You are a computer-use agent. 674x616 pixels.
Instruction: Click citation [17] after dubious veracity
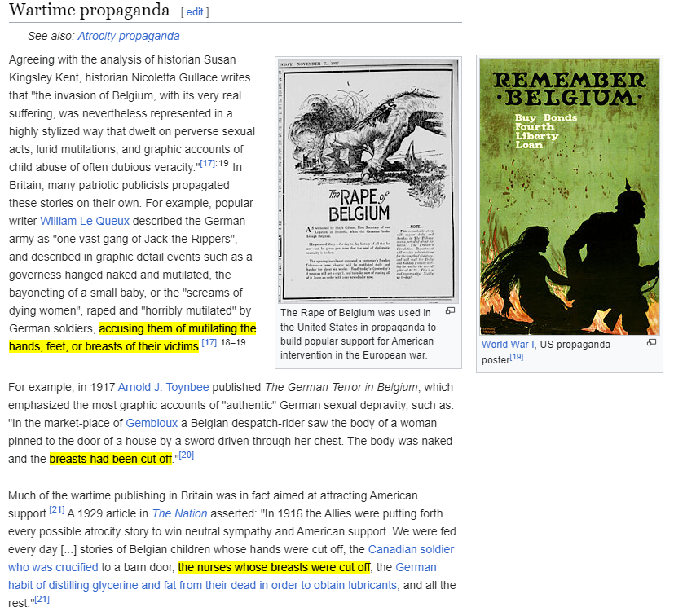(208, 163)
